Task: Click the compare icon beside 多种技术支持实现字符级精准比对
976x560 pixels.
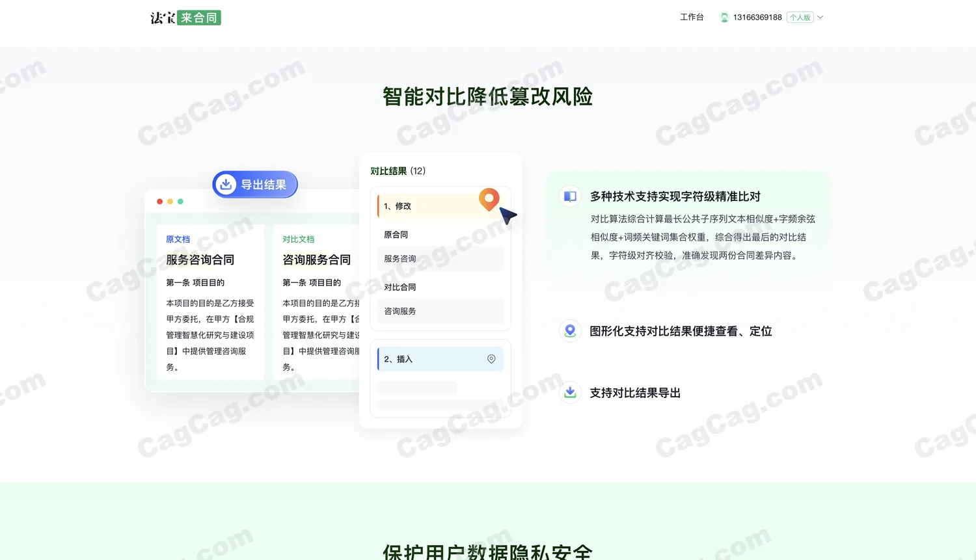Action: tap(570, 196)
